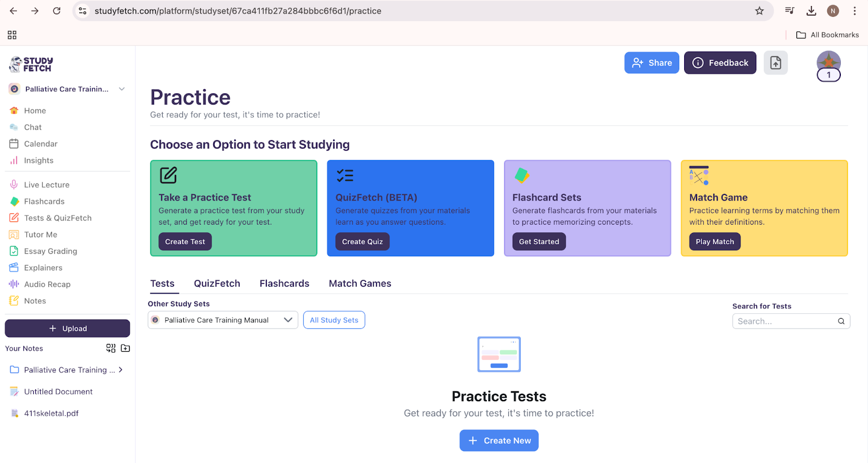The height and width of the screenshot is (463, 868).
Task: Click the new folder icon beside Your Notes
Action: pyautogui.click(x=125, y=348)
